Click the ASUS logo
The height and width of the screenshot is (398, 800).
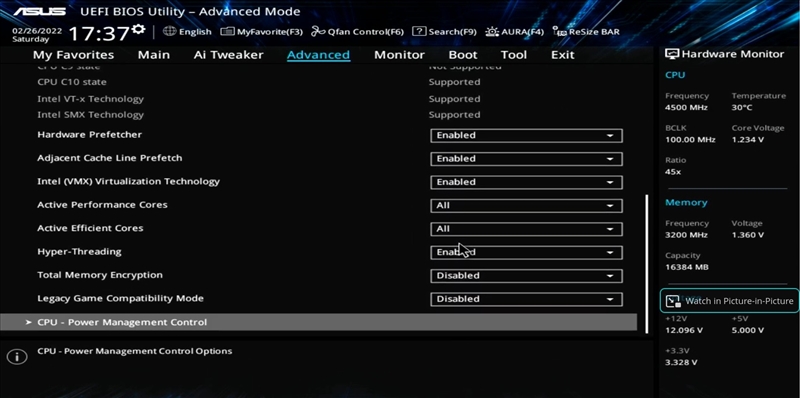tap(40, 11)
